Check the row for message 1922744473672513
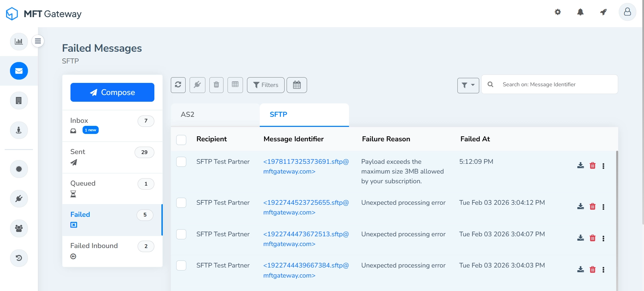This screenshot has height=291, width=644. point(181,234)
